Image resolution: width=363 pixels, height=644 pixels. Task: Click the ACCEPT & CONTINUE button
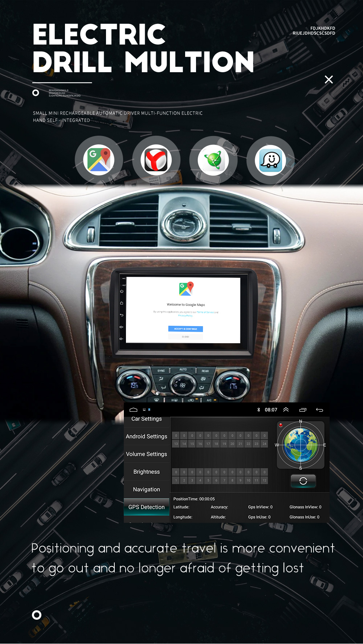[185, 329]
